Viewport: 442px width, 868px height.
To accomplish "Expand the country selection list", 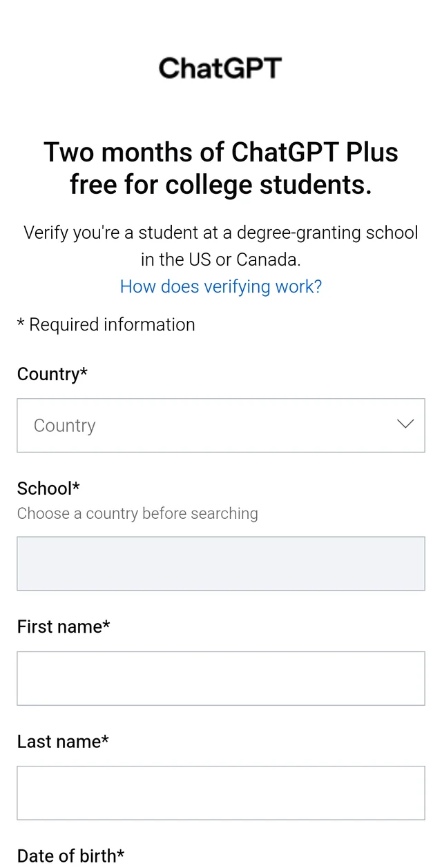I will pos(221,425).
